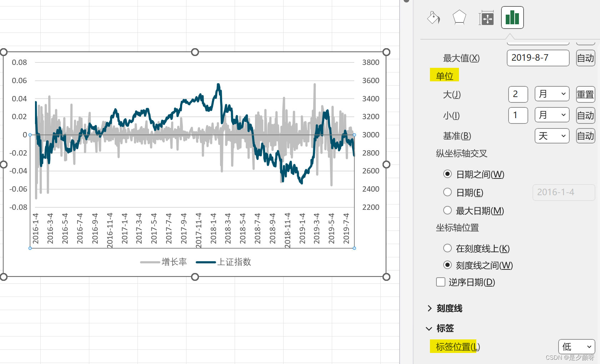
Task: Click the chart's right-middle resize handle
Action: coord(386,165)
